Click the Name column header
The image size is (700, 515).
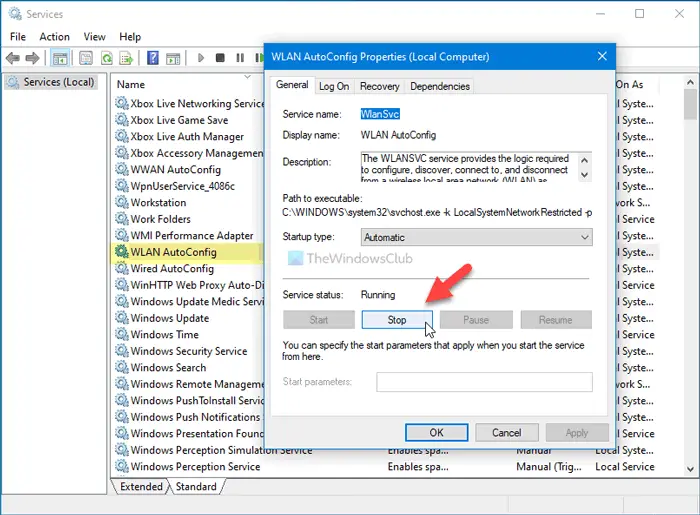click(x=131, y=84)
